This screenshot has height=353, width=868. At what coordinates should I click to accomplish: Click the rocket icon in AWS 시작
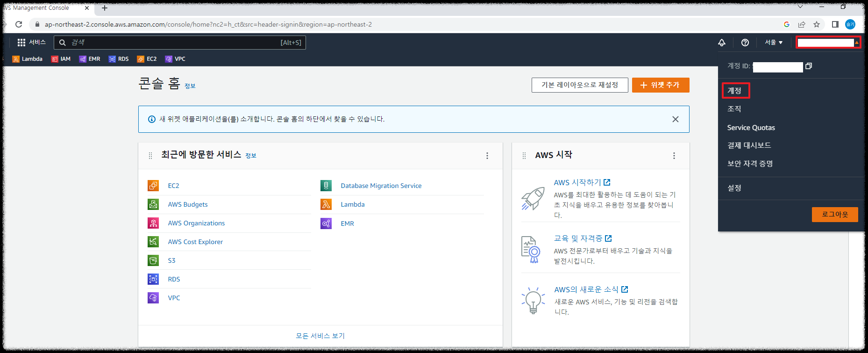coord(533,198)
